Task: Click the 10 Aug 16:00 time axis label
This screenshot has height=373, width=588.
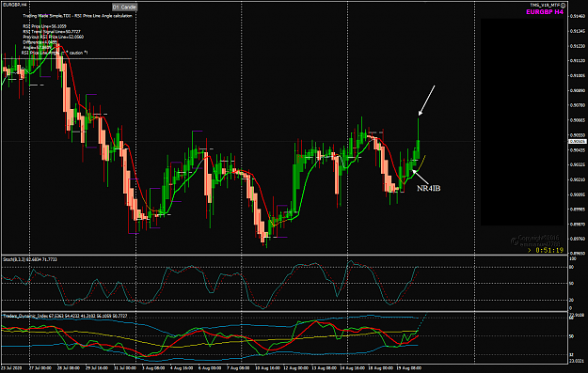Action: click(x=268, y=368)
